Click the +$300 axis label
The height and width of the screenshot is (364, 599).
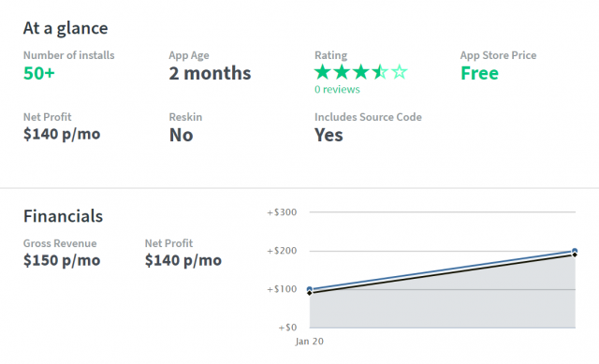tap(282, 212)
